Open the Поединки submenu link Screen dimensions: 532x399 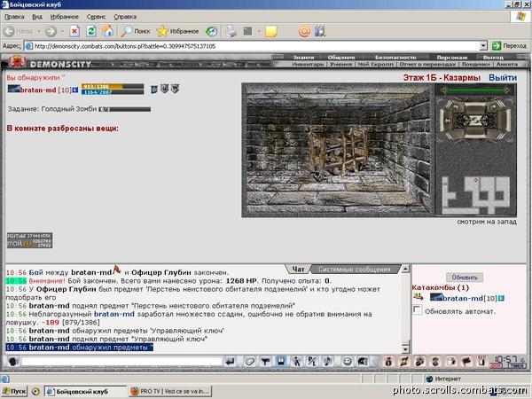coord(475,64)
